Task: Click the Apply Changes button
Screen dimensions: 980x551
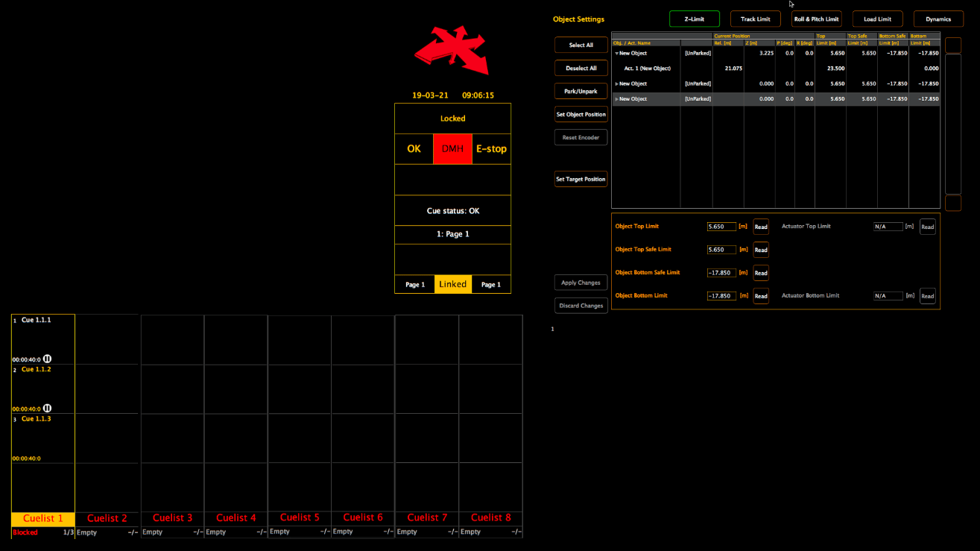Action: click(x=581, y=283)
